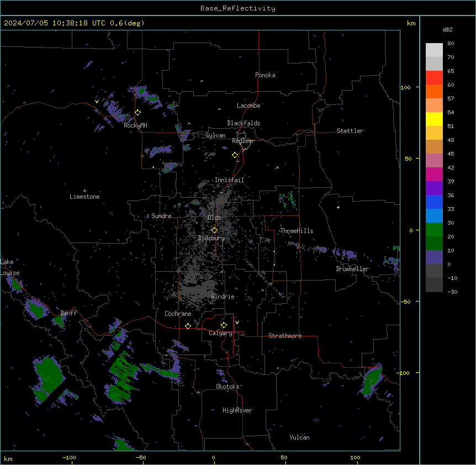The height and width of the screenshot is (465, 476).
Task: Click the dBZ legend heading
Action: coord(447,29)
